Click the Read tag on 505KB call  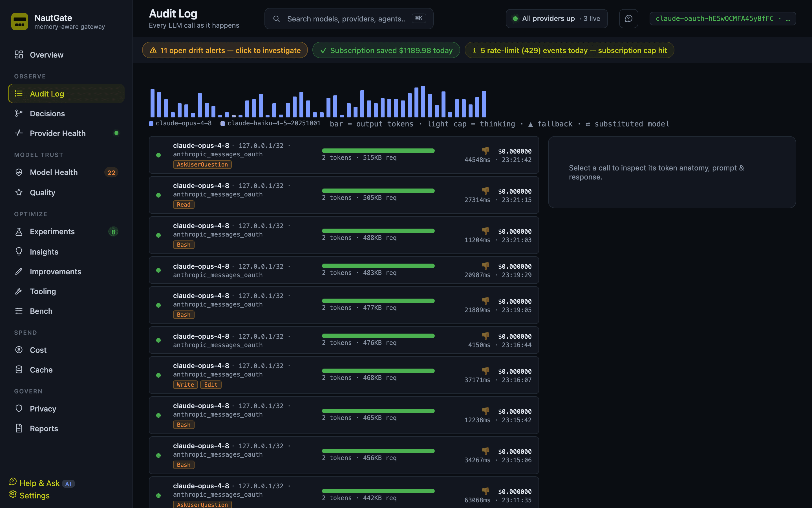[184, 205]
